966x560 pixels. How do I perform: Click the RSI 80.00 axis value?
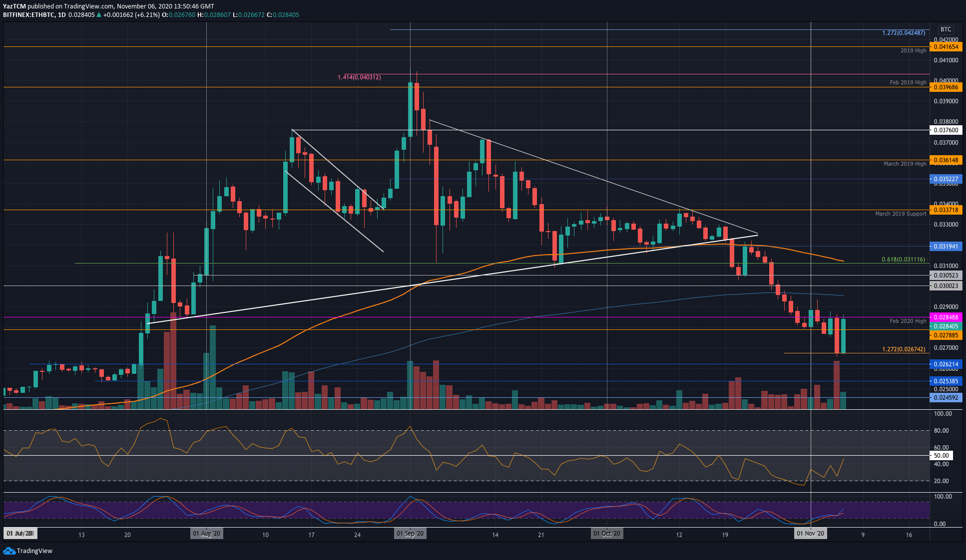pos(941,431)
